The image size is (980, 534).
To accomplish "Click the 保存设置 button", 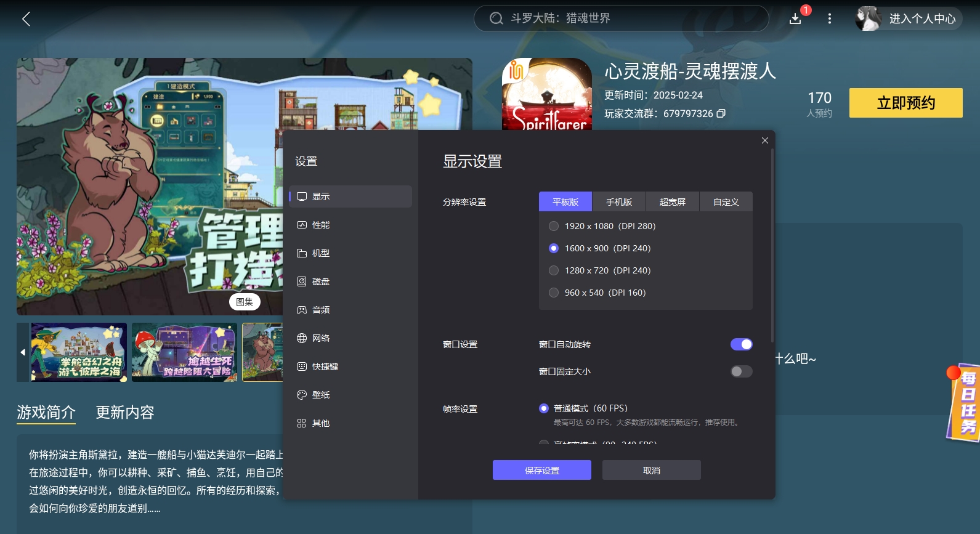I will point(542,470).
